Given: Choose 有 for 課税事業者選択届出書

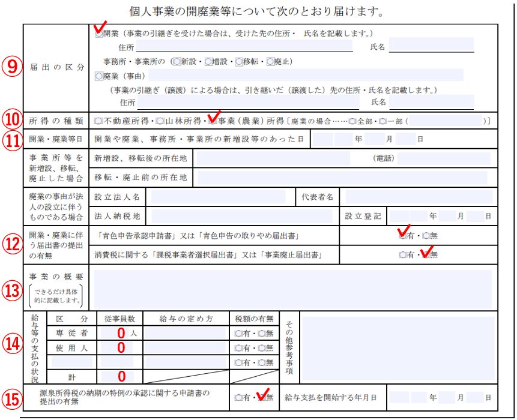Looking at the screenshot, I should pyautogui.click(x=402, y=254).
